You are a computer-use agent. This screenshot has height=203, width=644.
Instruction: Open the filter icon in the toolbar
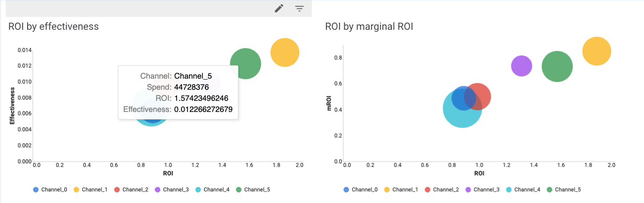300,8
